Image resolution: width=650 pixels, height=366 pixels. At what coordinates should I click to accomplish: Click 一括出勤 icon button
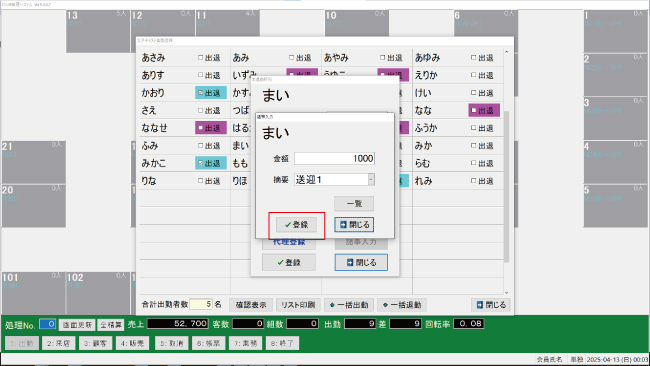click(349, 305)
